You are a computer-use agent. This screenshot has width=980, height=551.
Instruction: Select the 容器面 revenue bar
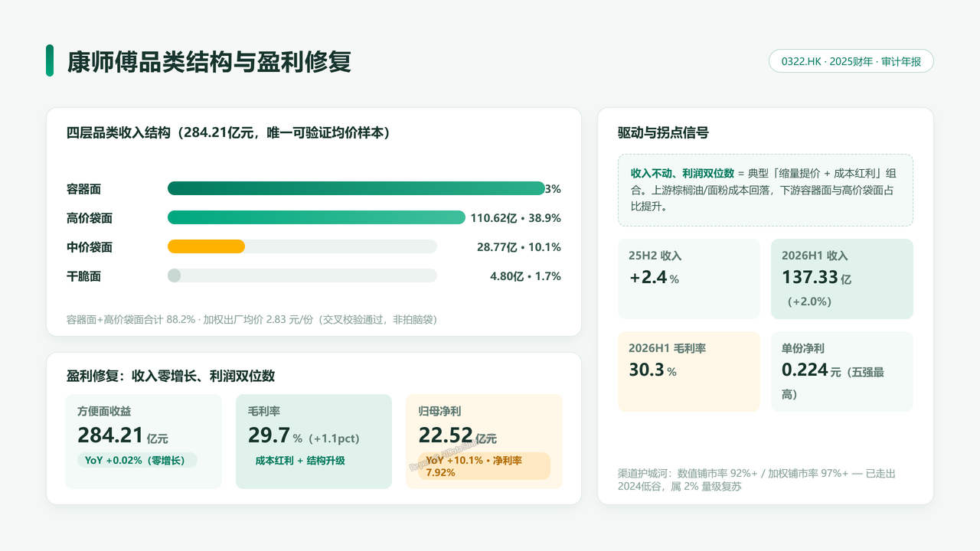coord(356,188)
